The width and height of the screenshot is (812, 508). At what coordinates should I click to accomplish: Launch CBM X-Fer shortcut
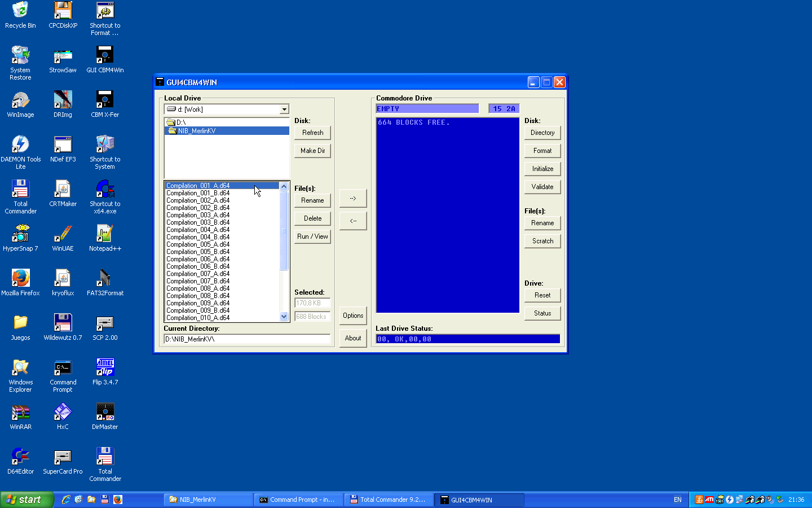point(105,104)
